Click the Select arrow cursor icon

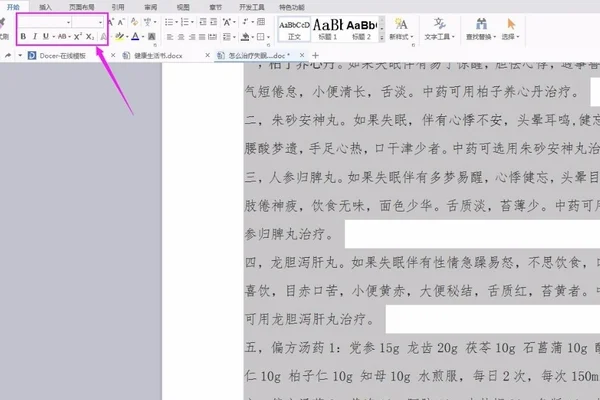click(x=512, y=21)
